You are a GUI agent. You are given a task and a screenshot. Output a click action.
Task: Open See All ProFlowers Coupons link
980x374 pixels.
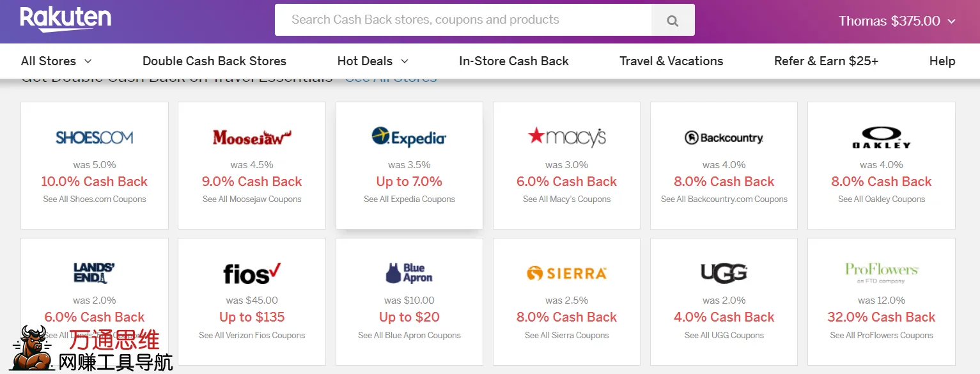[x=882, y=336]
